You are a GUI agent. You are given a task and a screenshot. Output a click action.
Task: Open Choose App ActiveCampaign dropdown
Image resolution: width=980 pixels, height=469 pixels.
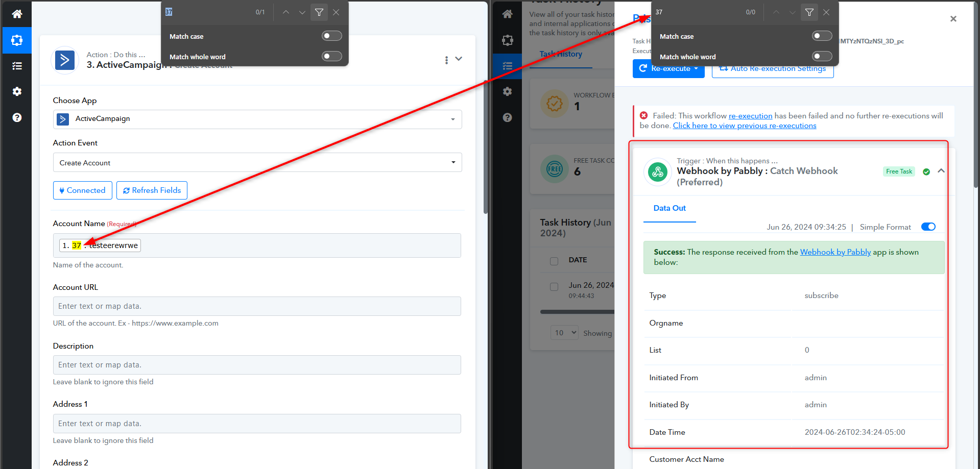(257, 119)
